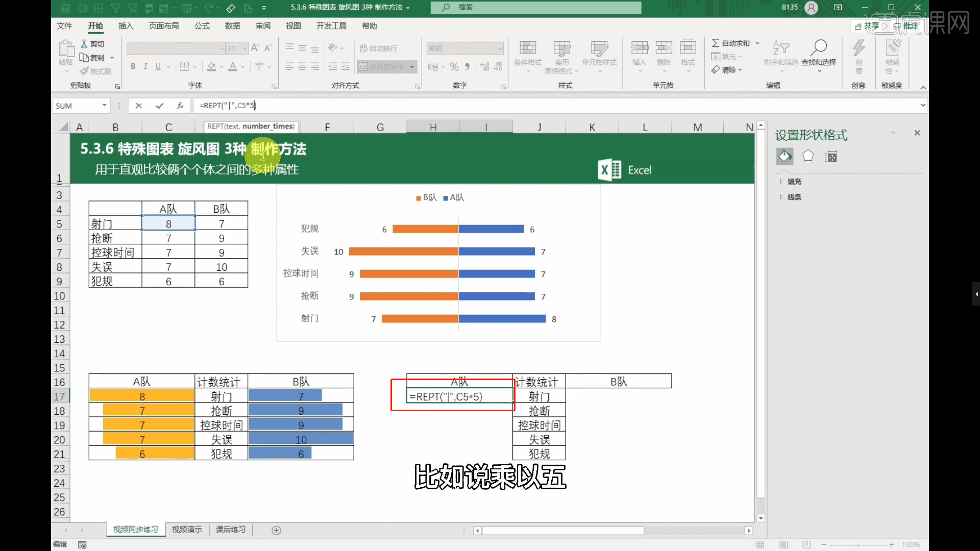Click the Share (共享) button
This screenshot has width=980, height=551.
point(867,26)
